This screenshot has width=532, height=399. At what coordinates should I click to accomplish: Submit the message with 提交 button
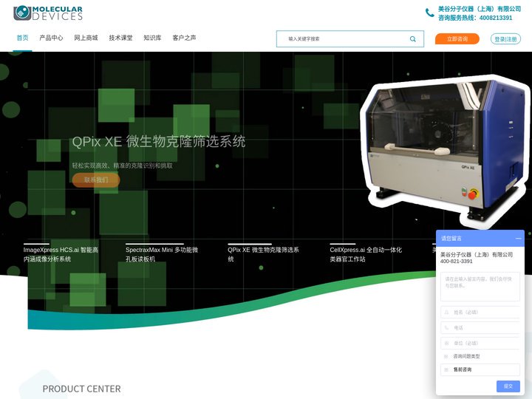(508, 386)
